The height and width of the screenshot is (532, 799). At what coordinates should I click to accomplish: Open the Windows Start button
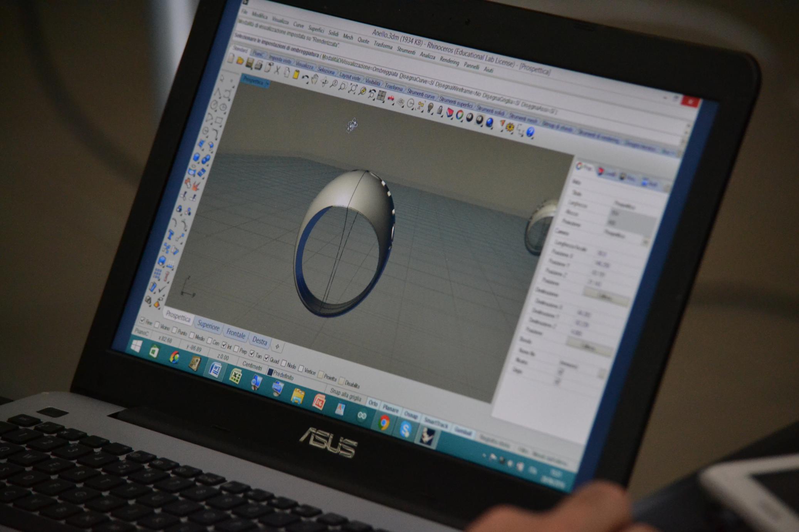[x=136, y=346]
